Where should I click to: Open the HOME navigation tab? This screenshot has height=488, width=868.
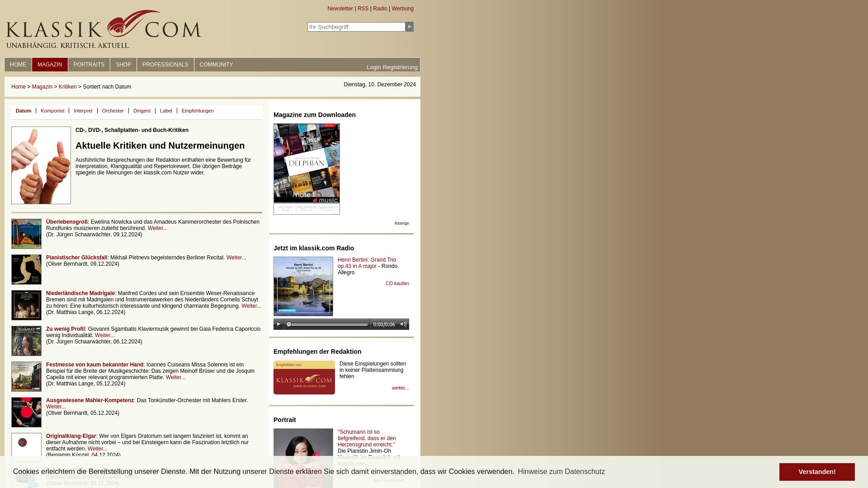[18, 65]
